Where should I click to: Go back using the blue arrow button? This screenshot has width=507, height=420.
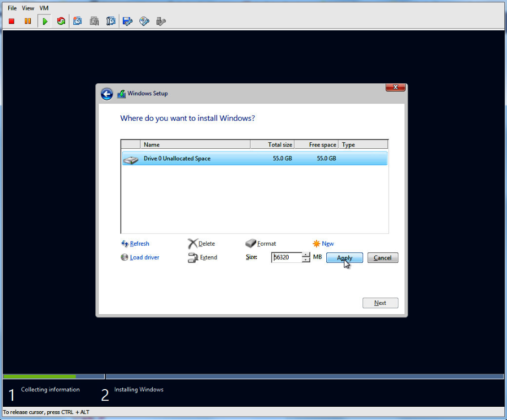[107, 94]
